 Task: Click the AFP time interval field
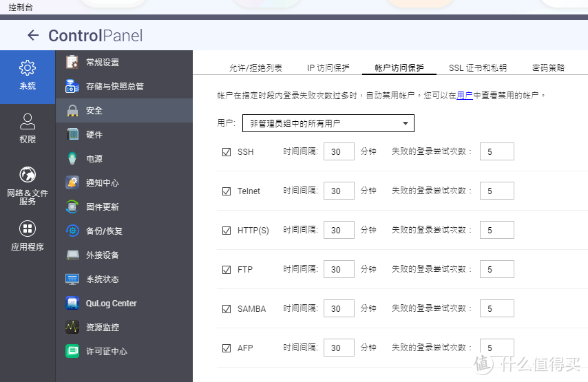pyautogui.click(x=339, y=348)
